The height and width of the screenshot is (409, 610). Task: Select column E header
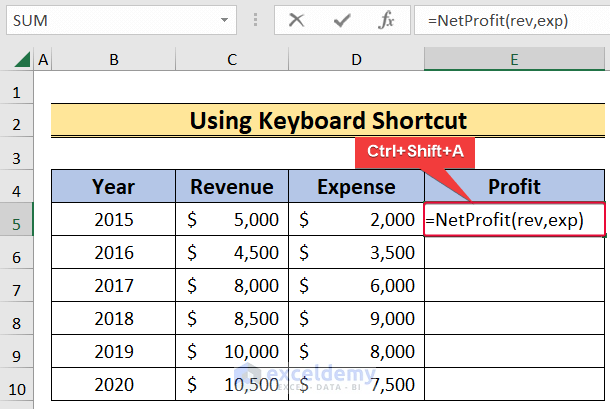coord(514,61)
